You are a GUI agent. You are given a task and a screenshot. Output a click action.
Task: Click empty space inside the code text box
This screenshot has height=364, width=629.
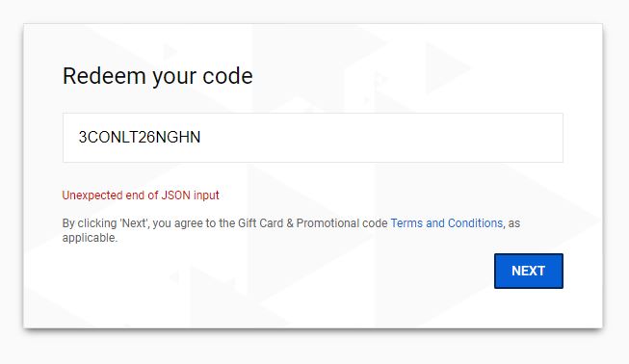click(381, 138)
